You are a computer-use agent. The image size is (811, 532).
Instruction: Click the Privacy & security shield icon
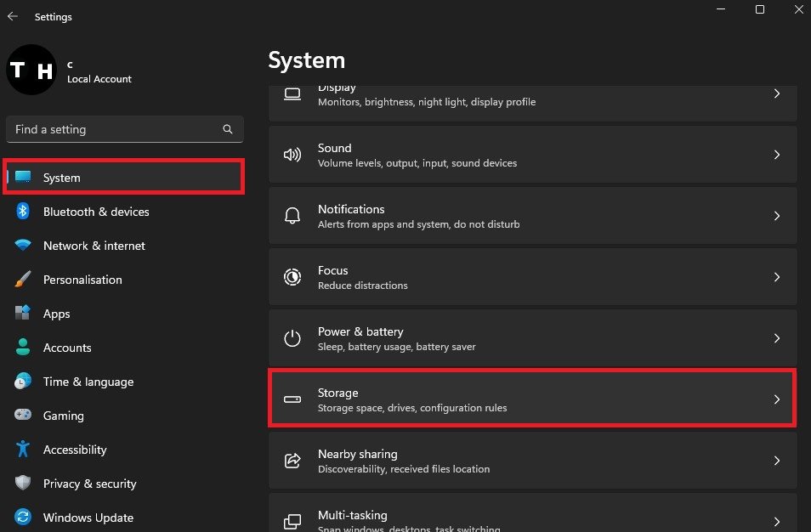[x=23, y=484]
